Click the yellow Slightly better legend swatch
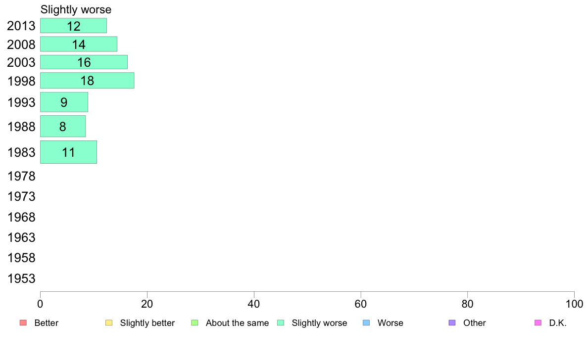This screenshot has height=364, width=588. click(x=109, y=323)
